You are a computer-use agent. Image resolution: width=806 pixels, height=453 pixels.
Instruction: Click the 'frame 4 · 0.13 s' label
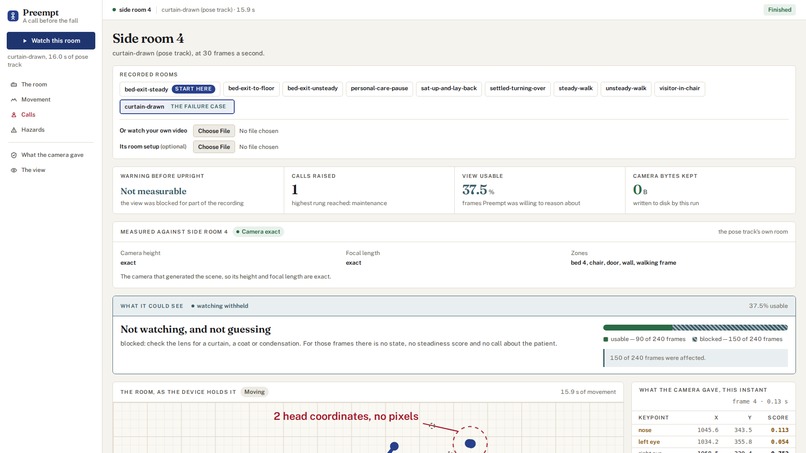pos(760,402)
